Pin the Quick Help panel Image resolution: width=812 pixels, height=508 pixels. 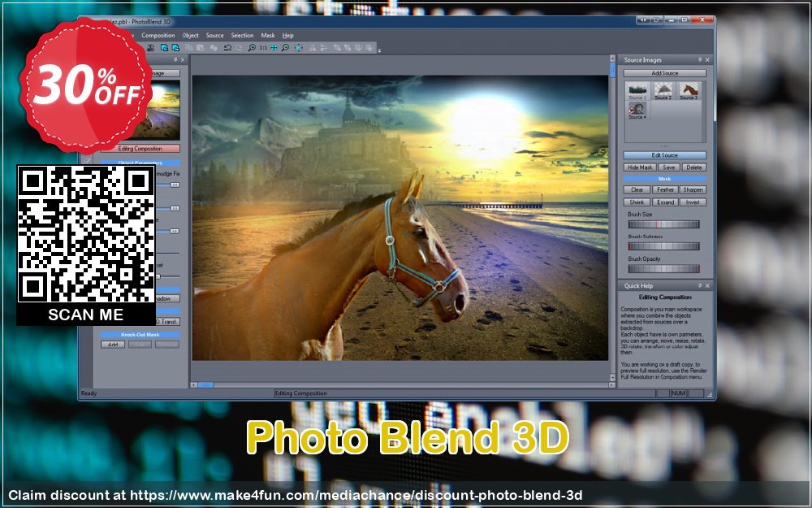(700, 285)
